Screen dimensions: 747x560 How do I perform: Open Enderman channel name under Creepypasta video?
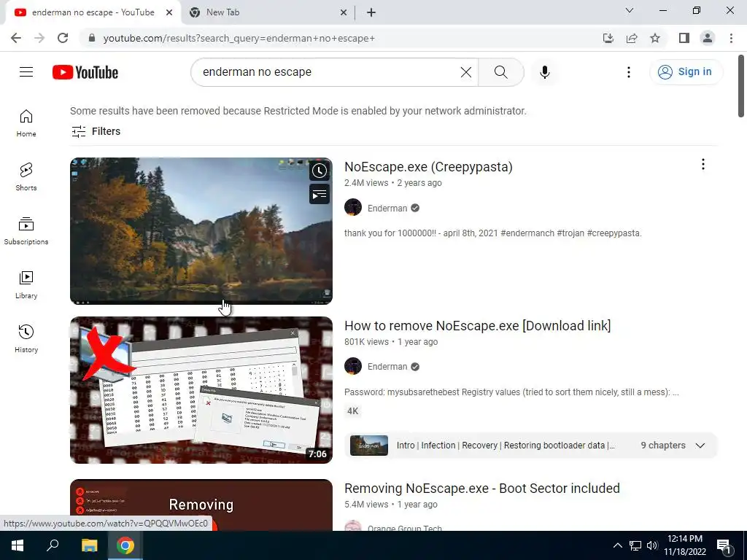pos(387,208)
